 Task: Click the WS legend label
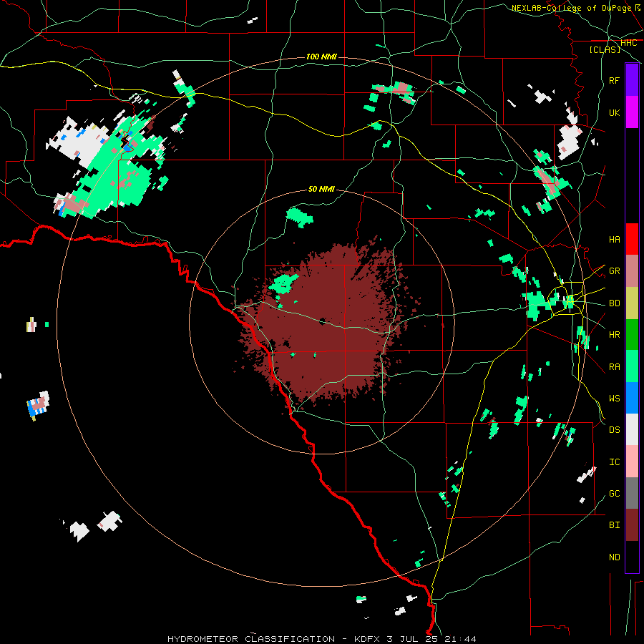[614, 398]
